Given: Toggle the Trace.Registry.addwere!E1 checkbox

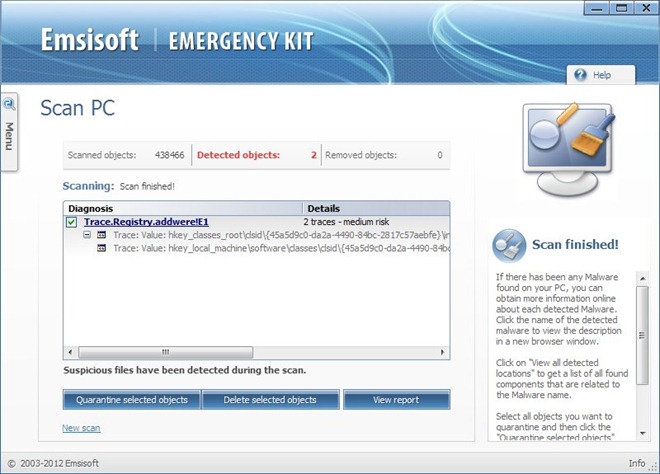Looking at the screenshot, I should tap(72, 222).
